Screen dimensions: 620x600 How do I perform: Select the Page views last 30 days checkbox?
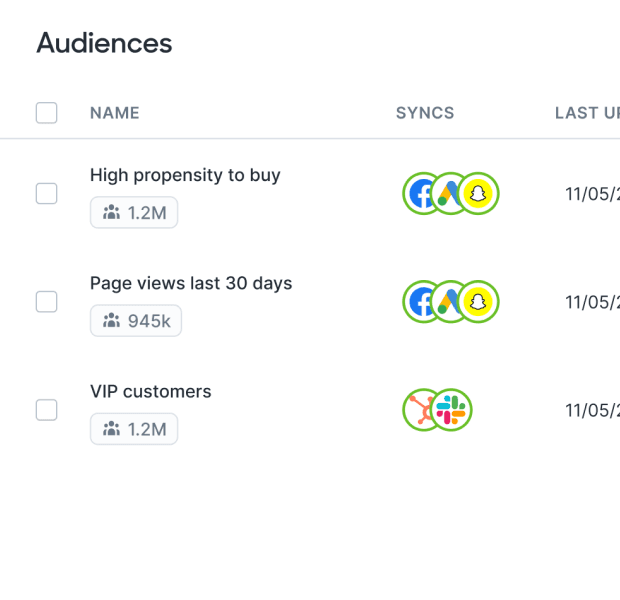(x=46, y=302)
